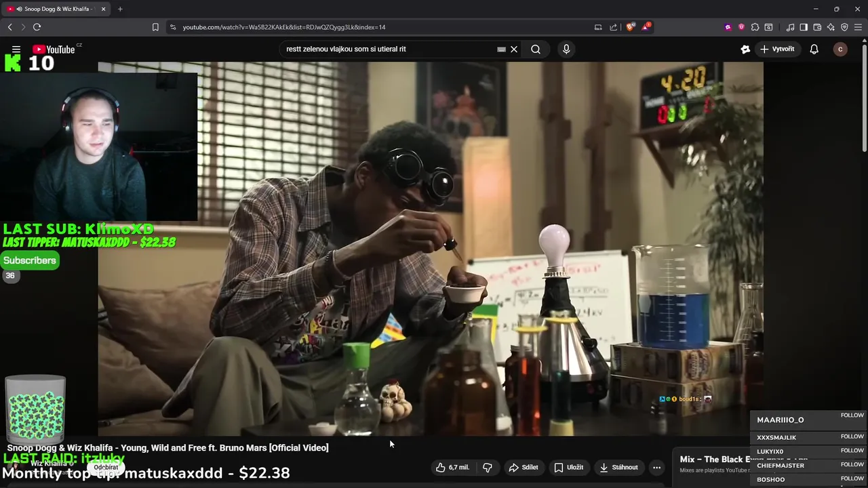Open YouTube notifications bell
868x488 pixels.
(x=814, y=49)
